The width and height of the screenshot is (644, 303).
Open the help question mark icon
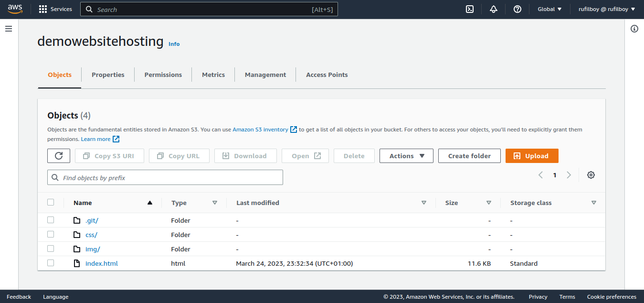(517, 9)
